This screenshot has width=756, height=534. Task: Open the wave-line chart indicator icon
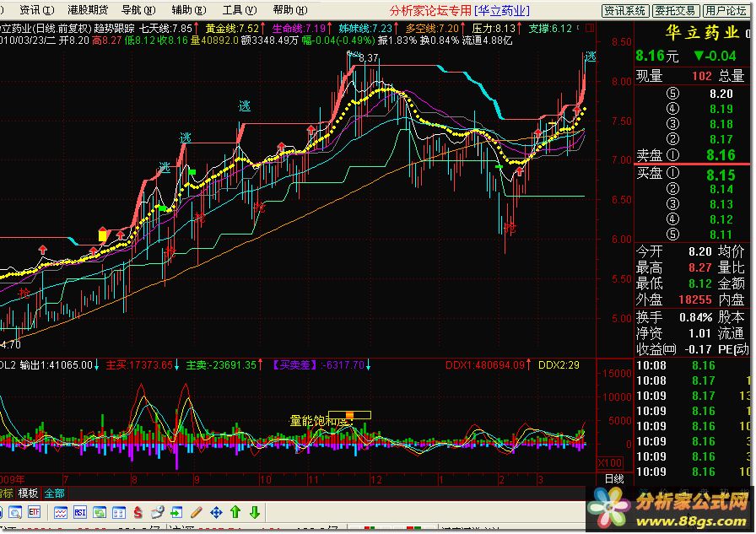[x=60, y=512]
